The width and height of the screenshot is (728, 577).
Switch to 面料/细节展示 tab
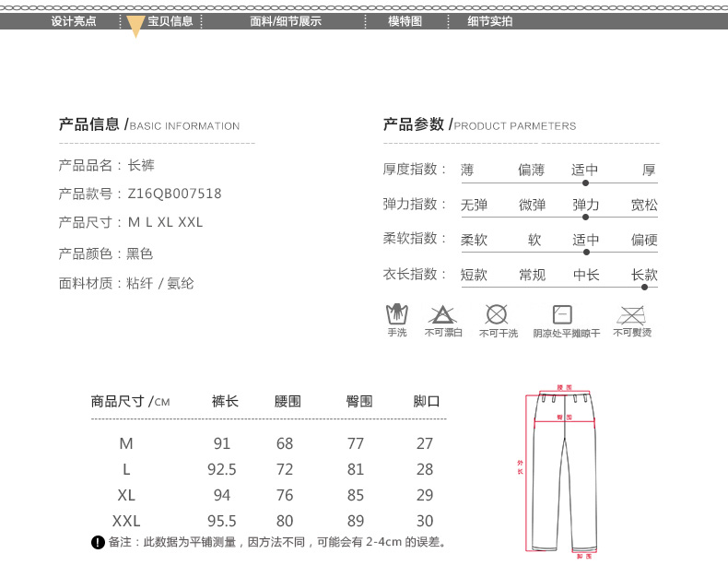coord(286,21)
